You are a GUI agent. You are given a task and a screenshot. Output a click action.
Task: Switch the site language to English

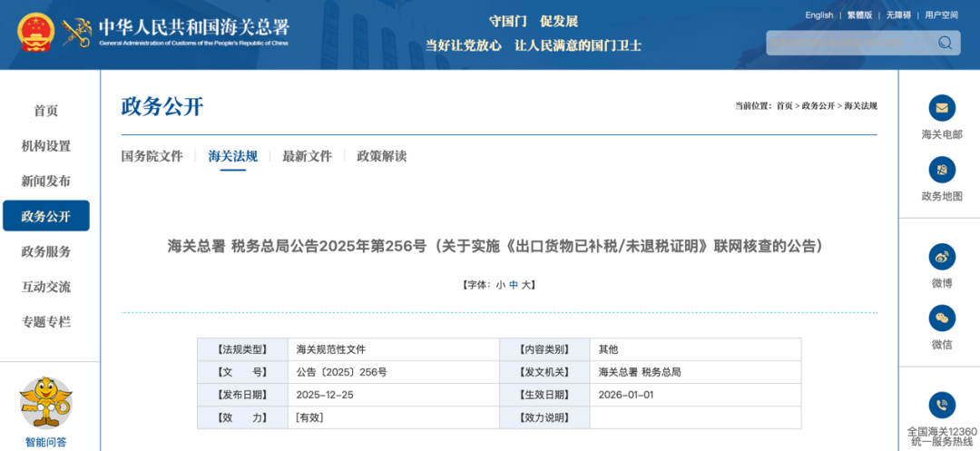click(818, 15)
